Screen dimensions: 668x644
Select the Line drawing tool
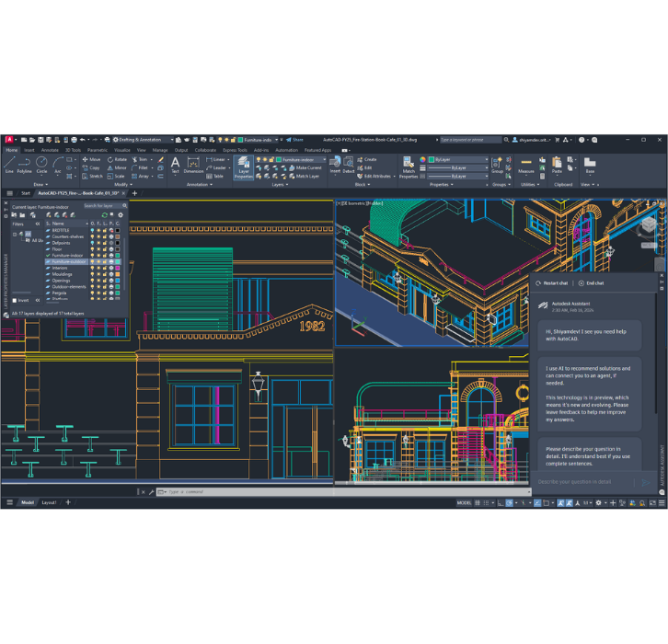point(9,164)
